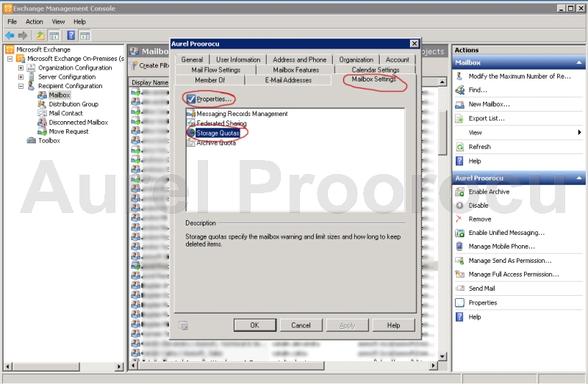Click the mailbox list scroll up arrow

442,82
